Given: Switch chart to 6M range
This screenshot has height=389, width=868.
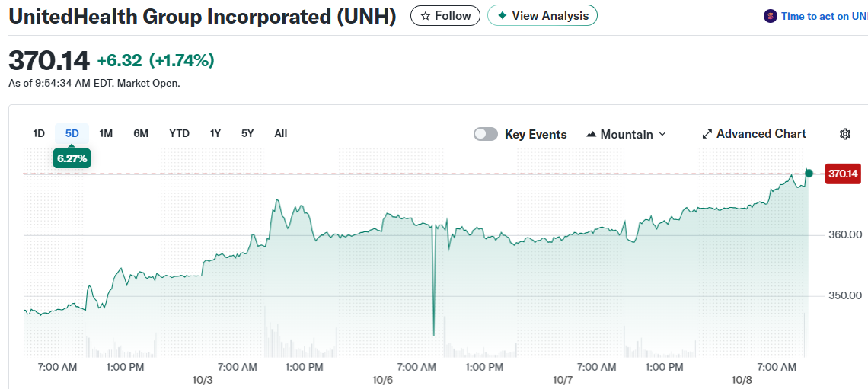Looking at the screenshot, I should coord(141,133).
